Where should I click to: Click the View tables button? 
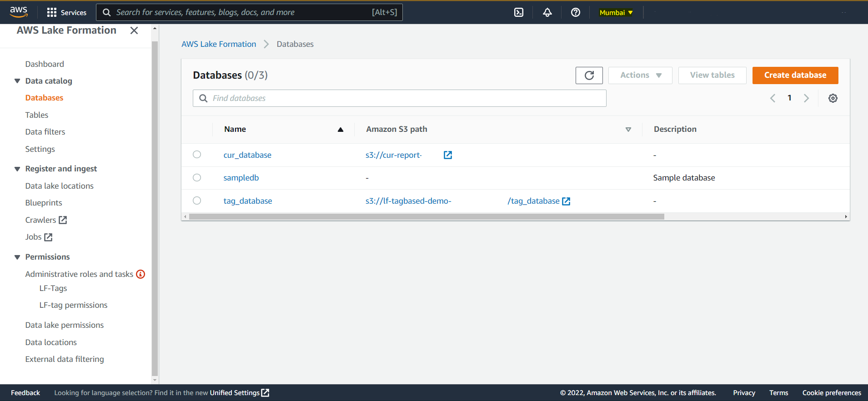tap(712, 75)
